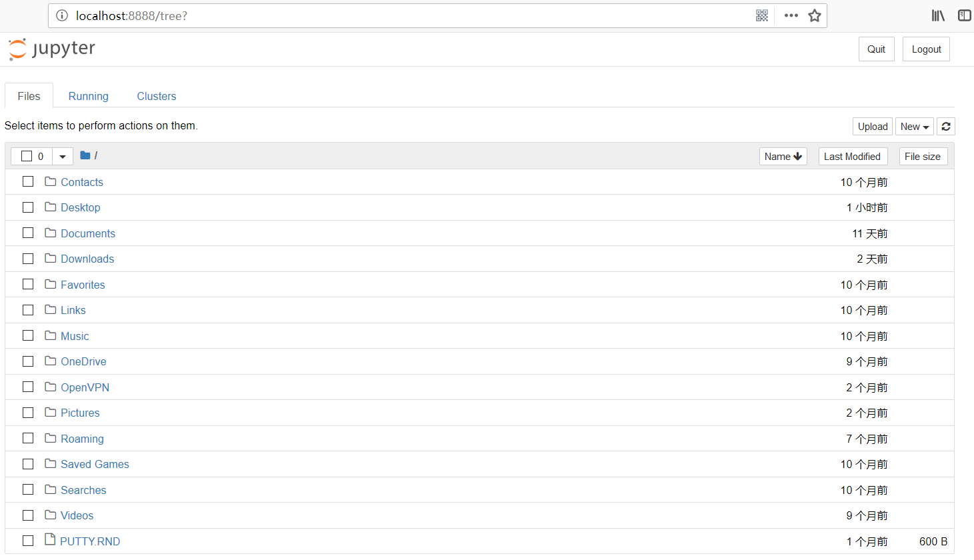Click the refresh file list icon
Screen dimensions: 974x560
point(945,127)
